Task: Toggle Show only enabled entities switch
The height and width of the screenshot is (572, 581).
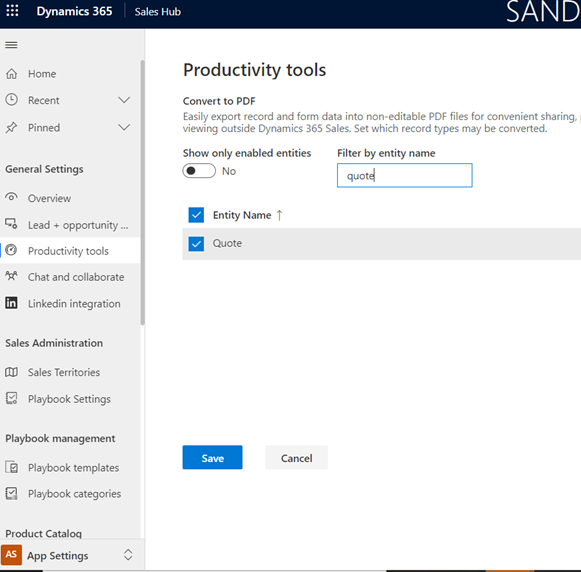Action: point(199,171)
